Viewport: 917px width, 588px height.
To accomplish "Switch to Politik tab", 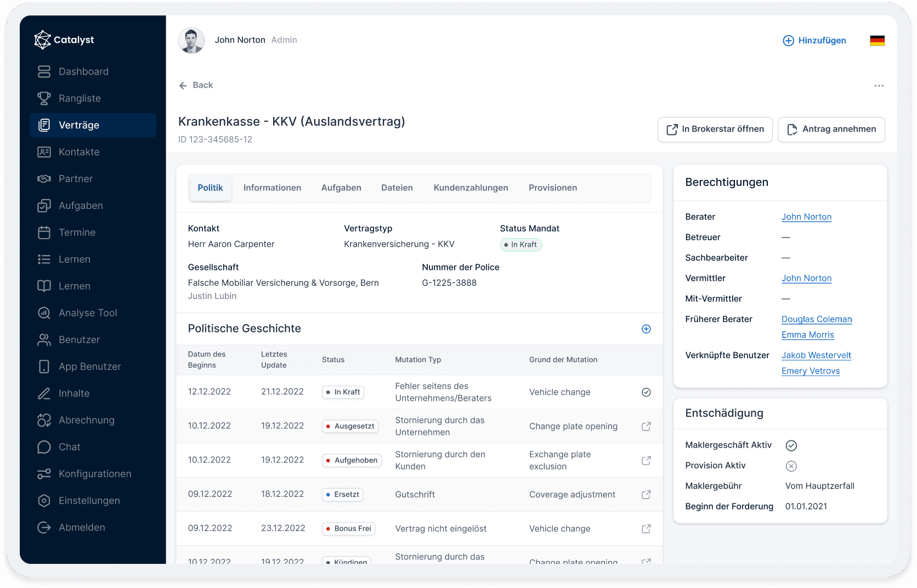I will tap(210, 188).
